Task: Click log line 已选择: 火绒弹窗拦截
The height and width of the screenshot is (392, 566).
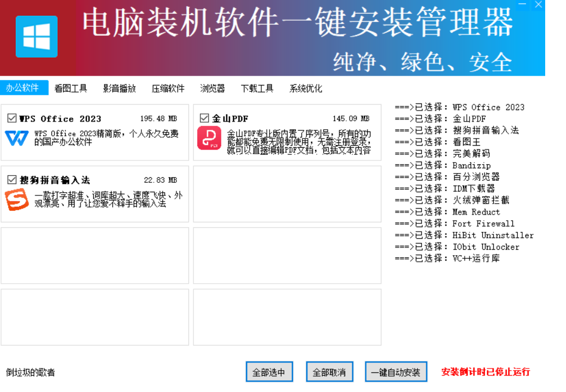Action: 452,200
